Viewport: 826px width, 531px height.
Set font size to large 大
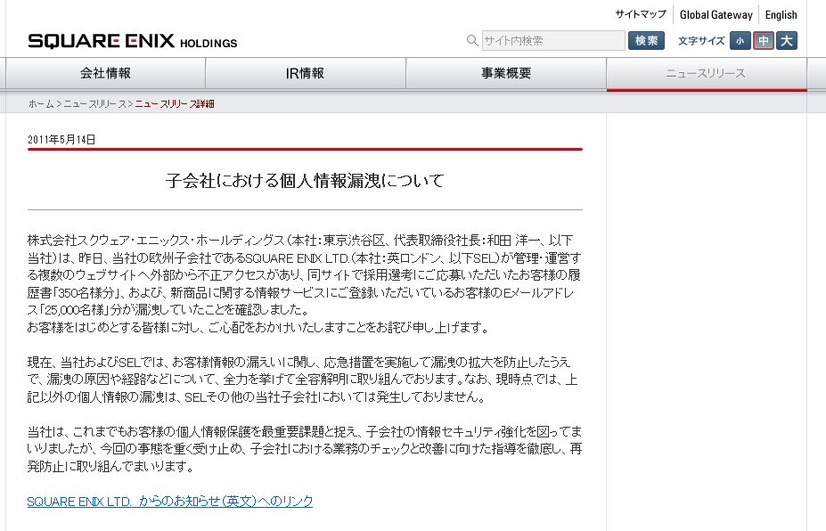point(786,41)
